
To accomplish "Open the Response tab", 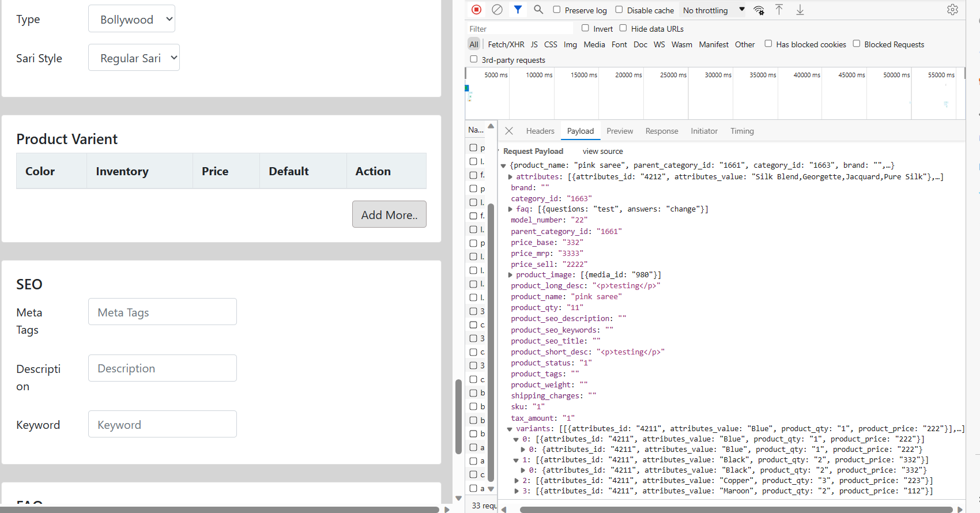I will point(662,131).
